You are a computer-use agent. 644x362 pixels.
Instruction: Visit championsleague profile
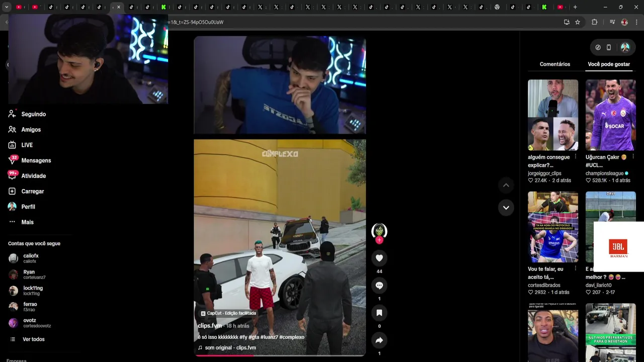pyautogui.click(x=604, y=173)
